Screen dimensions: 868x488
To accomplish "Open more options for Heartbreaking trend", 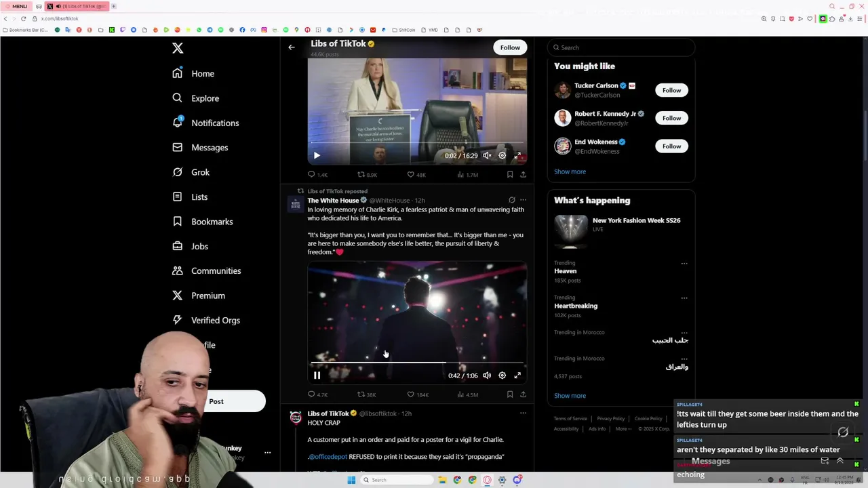I will [x=684, y=298].
